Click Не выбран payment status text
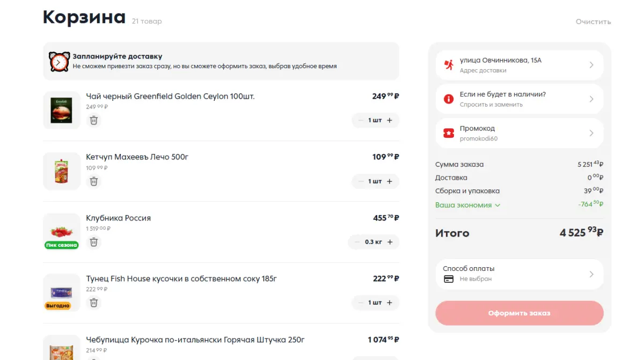The width and height of the screenshot is (644, 360). click(475, 279)
